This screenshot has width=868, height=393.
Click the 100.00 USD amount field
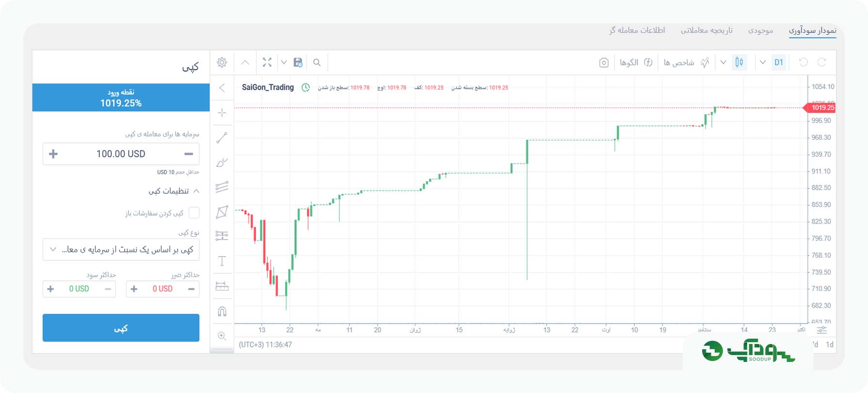pos(121,154)
